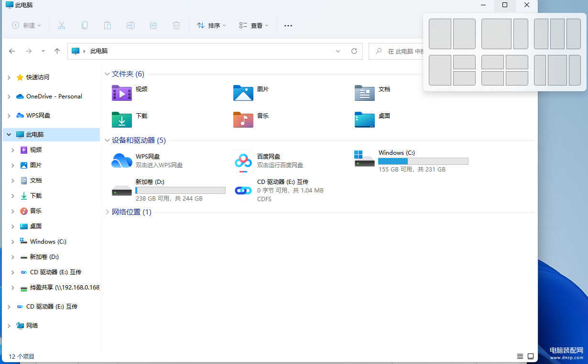Collapse the 文件夹 (6) group

[107, 74]
